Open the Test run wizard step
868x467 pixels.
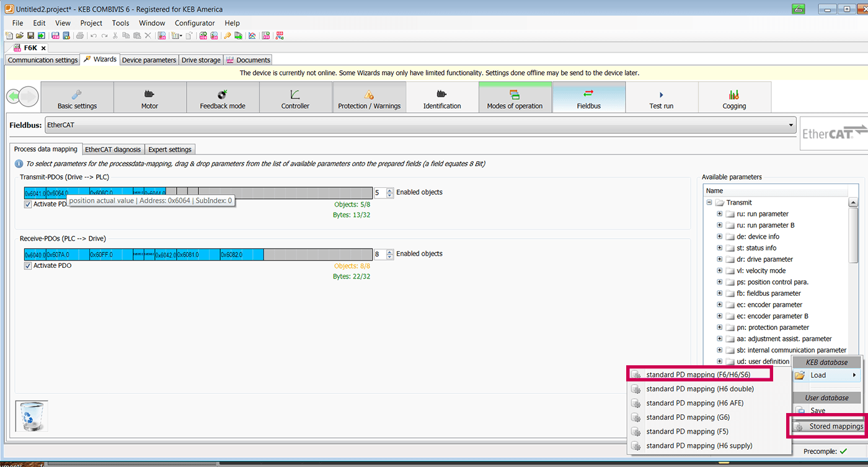tap(661, 97)
